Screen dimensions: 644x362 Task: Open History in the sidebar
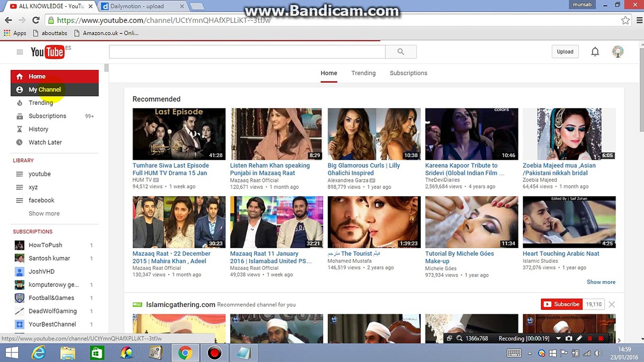[x=38, y=129]
